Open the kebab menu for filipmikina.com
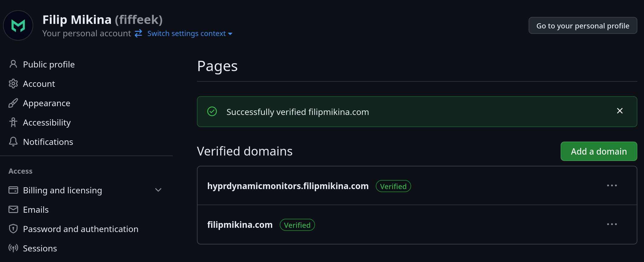The width and height of the screenshot is (644, 262). (x=612, y=224)
